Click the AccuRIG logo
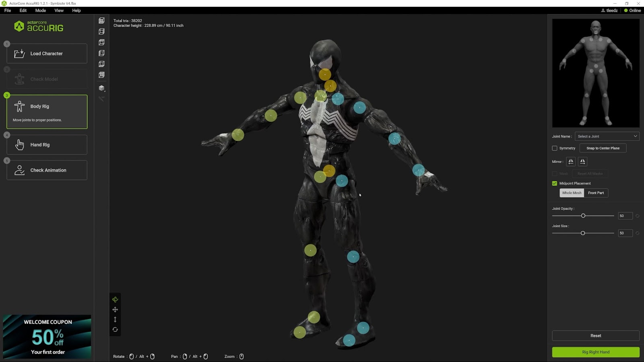 click(39, 27)
